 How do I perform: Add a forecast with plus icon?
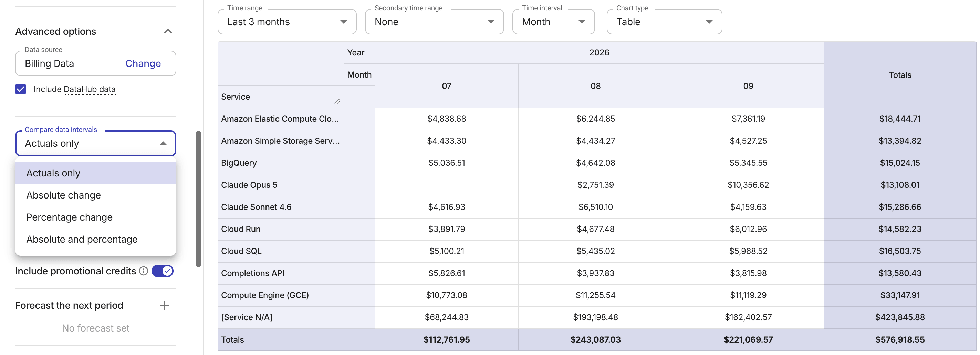click(x=164, y=305)
